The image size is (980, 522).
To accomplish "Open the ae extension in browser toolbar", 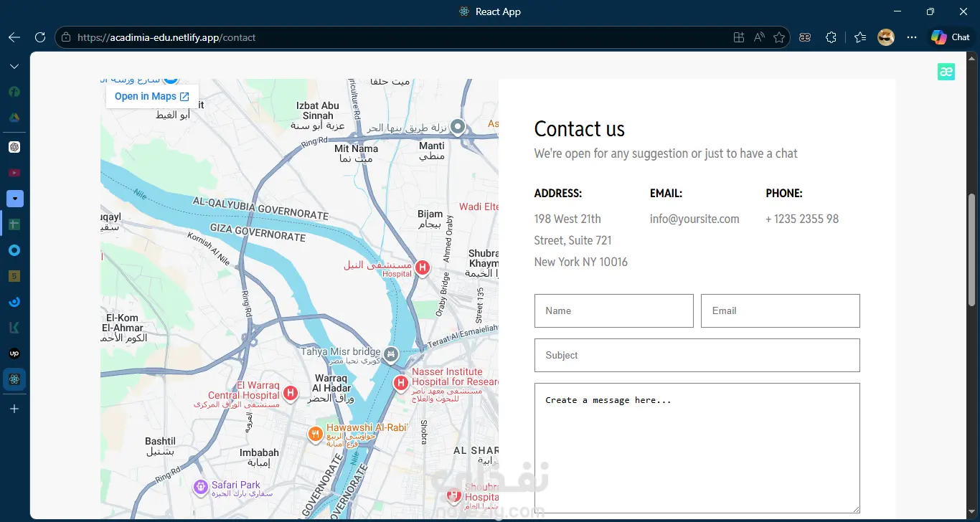I will [805, 37].
